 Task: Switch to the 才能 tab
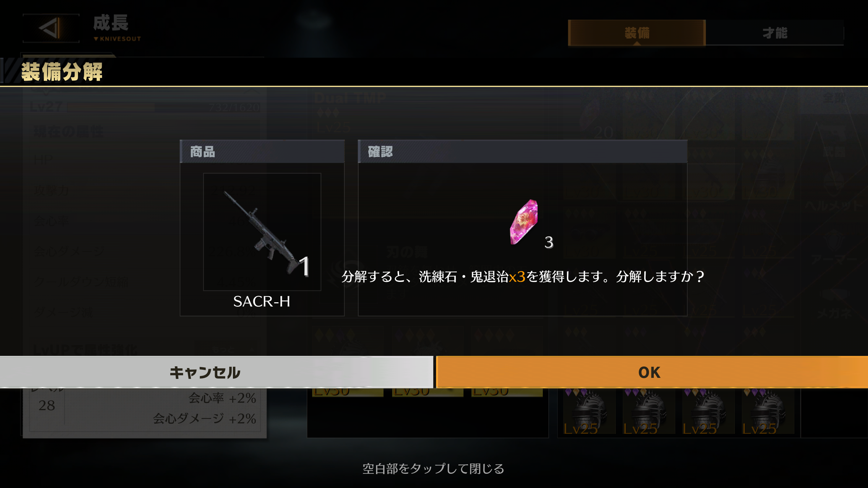[x=775, y=33]
